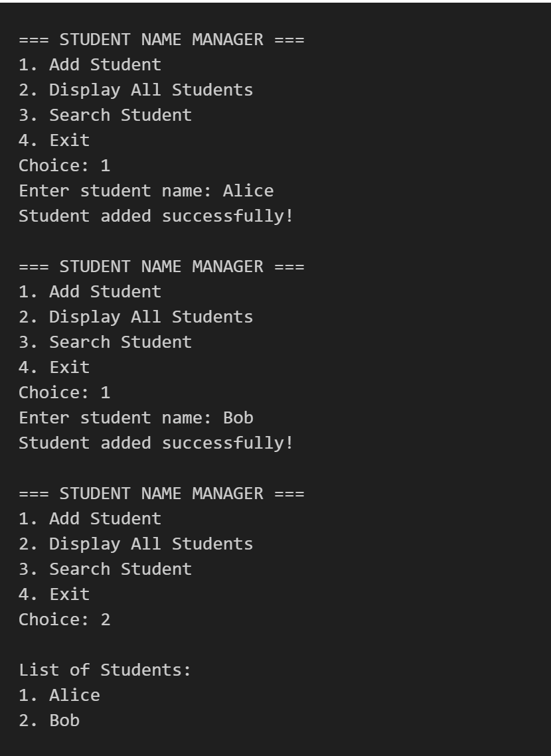This screenshot has height=756, width=551.
Task: Click "2. Bob" in the student list
Action: click(x=49, y=721)
